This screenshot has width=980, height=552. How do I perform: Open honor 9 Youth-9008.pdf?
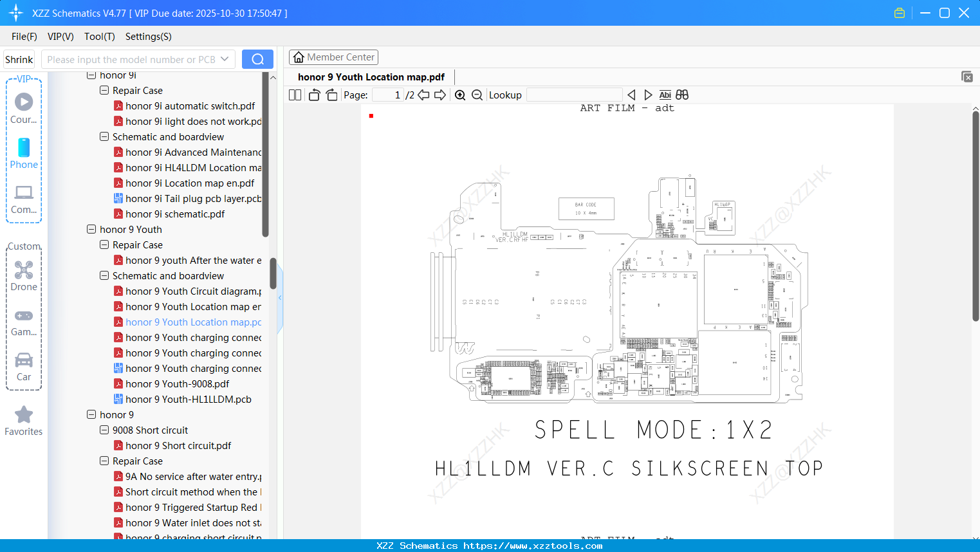171,384
